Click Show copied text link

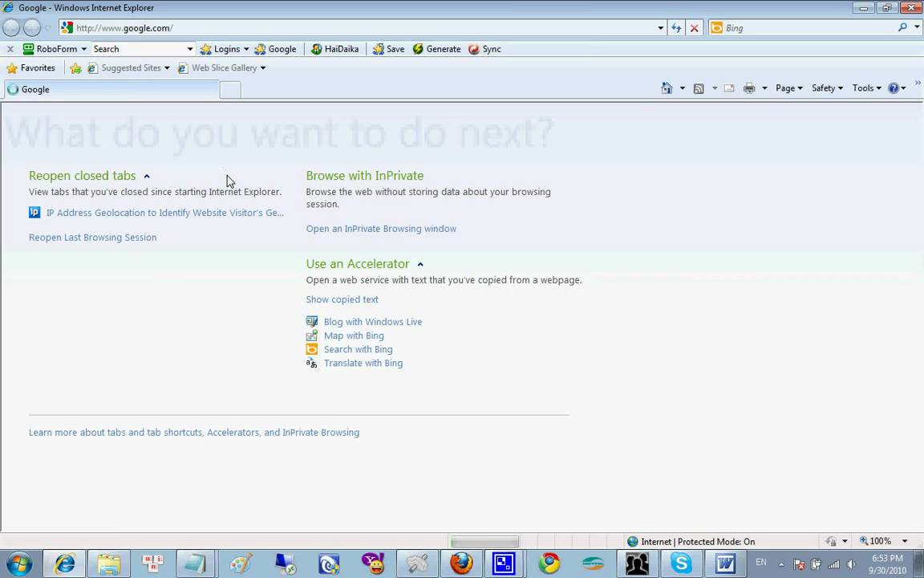click(342, 299)
